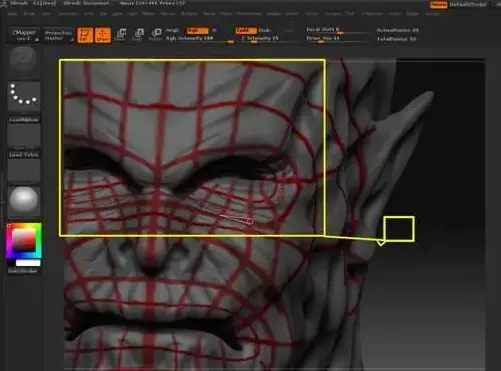Viewport: 501px width, 371px height.
Task: Click the TotalPoints readout
Action: 397,39
